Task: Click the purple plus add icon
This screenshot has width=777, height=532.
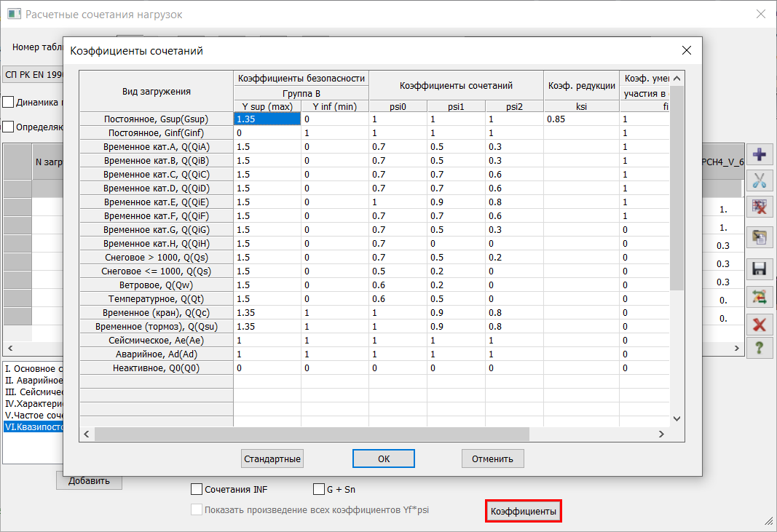Action: tap(759, 154)
